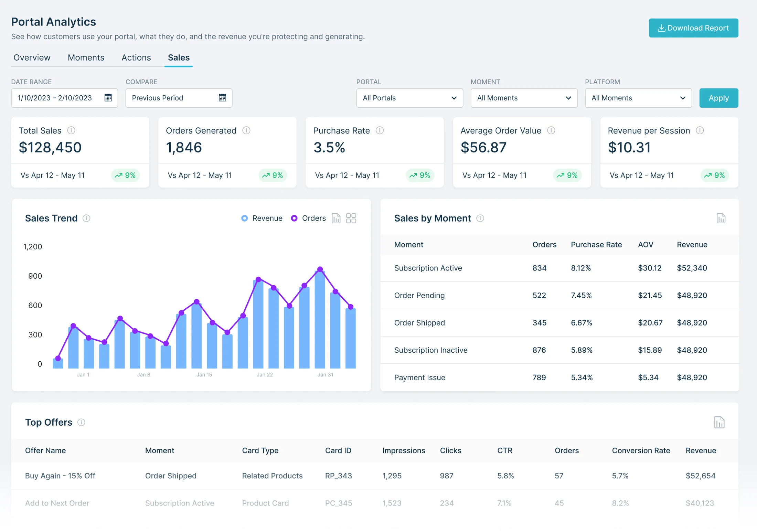The width and height of the screenshot is (757, 532).
Task: Click the Total Sales info icon
Action: click(71, 130)
